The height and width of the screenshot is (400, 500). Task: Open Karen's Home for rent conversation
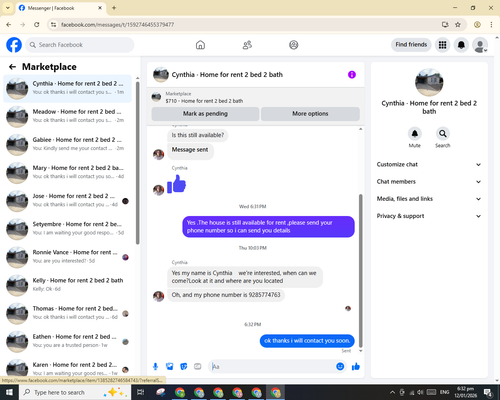coord(67,369)
